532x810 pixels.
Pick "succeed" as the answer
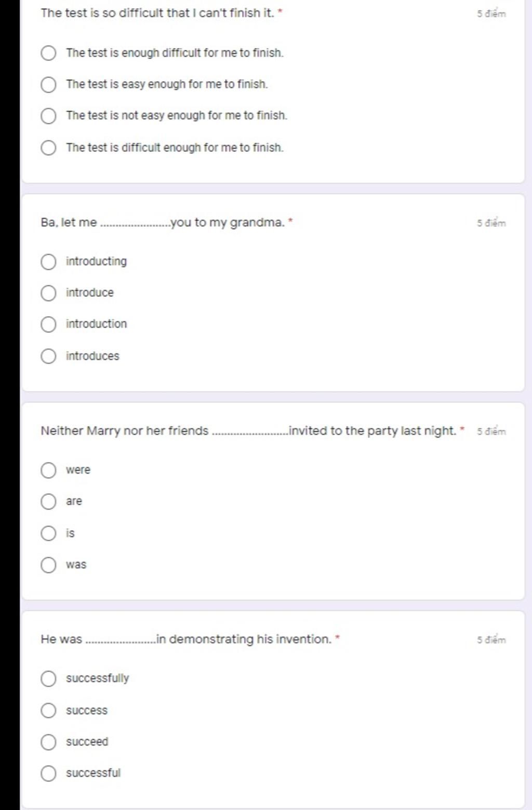[x=48, y=742]
